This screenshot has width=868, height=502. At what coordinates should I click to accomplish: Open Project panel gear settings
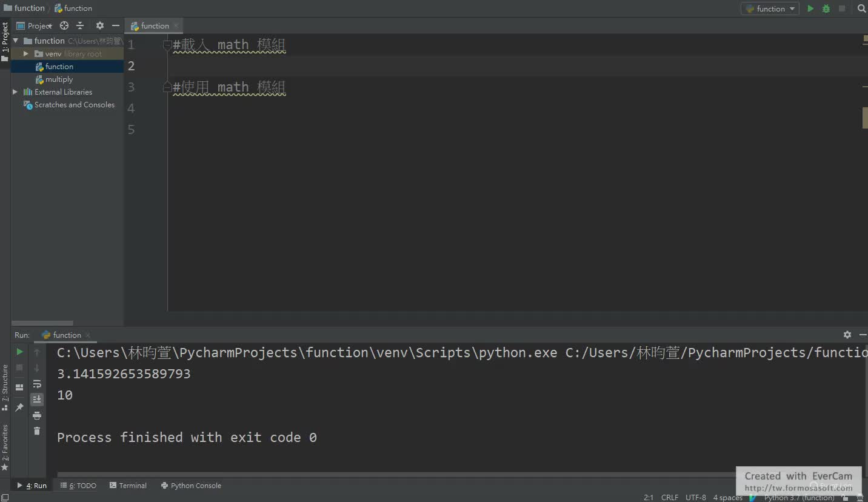pos(100,25)
